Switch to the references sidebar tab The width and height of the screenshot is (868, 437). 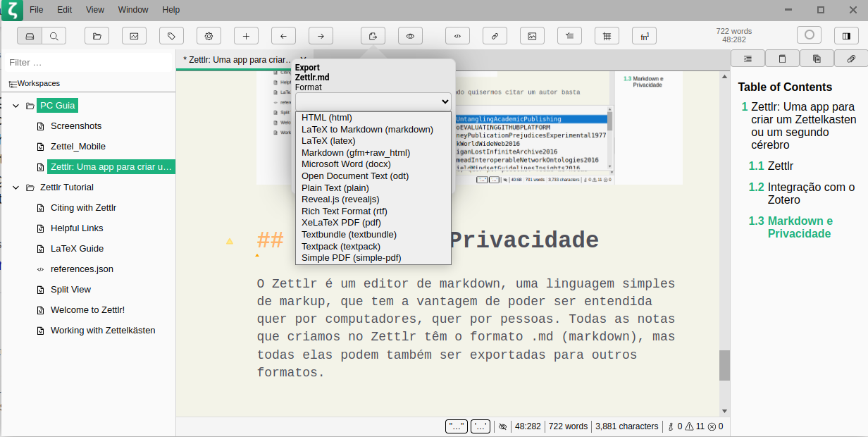[782, 59]
